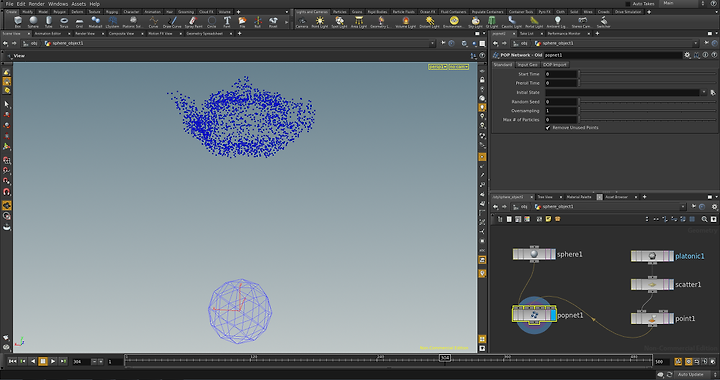This screenshot has height=380, width=720.
Task: Open the Initial State dropdown arrow
Action: [703, 92]
